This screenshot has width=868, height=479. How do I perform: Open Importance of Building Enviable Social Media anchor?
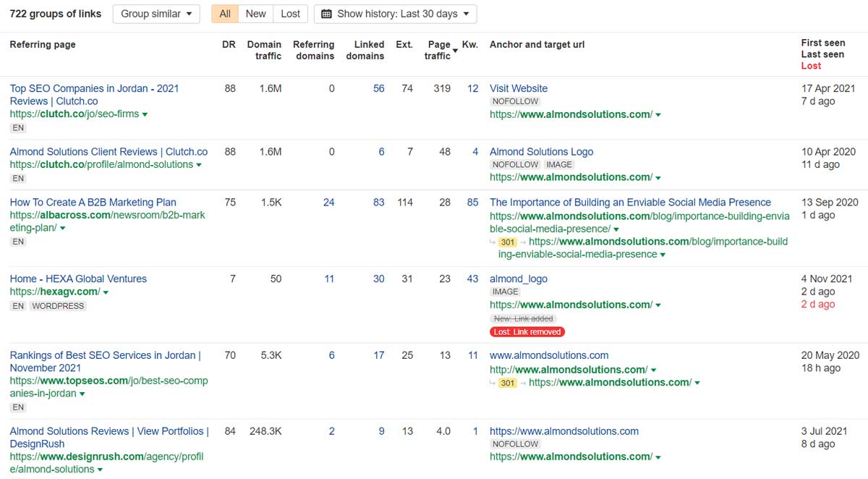(x=630, y=203)
